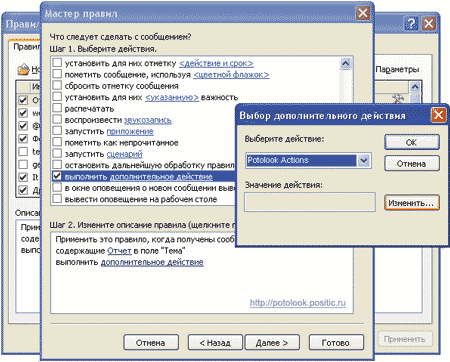Click the 'Далее >' button

tap(272, 343)
